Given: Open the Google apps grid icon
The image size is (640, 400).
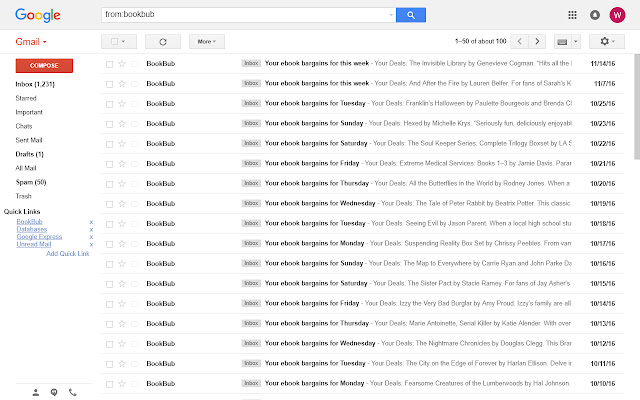Looking at the screenshot, I should click(x=572, y=15).
